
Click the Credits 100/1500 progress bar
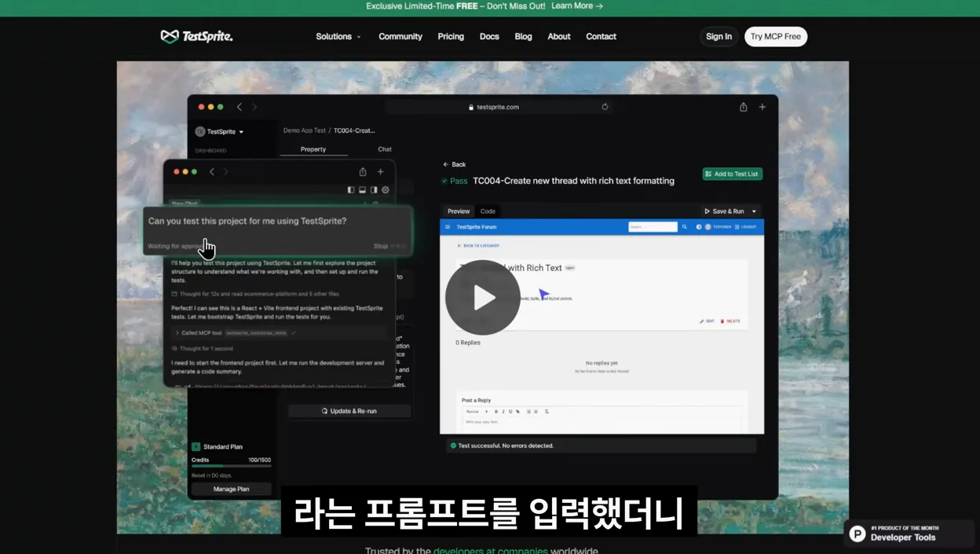pyautogui.click(x=231, y=466)
